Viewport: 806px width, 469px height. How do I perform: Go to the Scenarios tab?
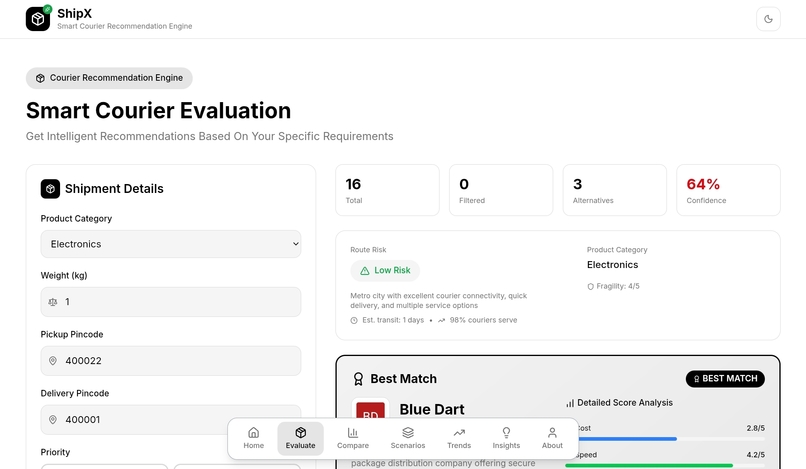pyautogui.click(x=408, y=438)
